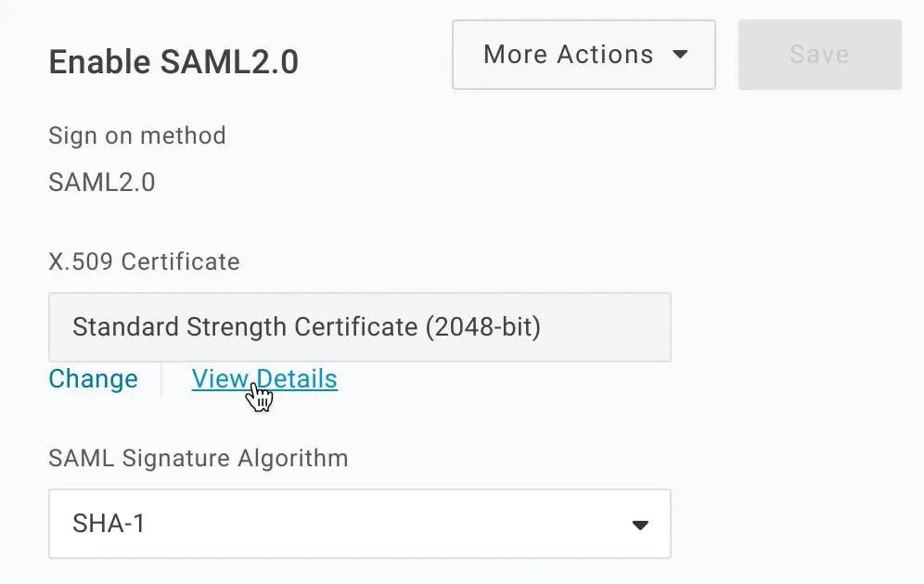
Task: Click the Sign on method label
Action: 137,136
